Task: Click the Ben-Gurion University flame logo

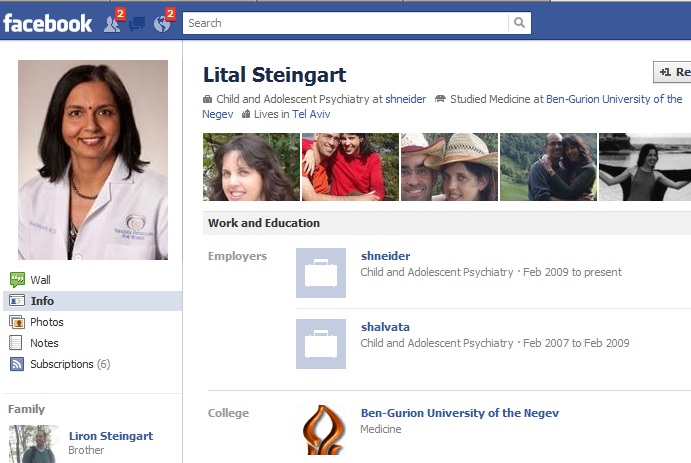Action: [x=323, y=430]
